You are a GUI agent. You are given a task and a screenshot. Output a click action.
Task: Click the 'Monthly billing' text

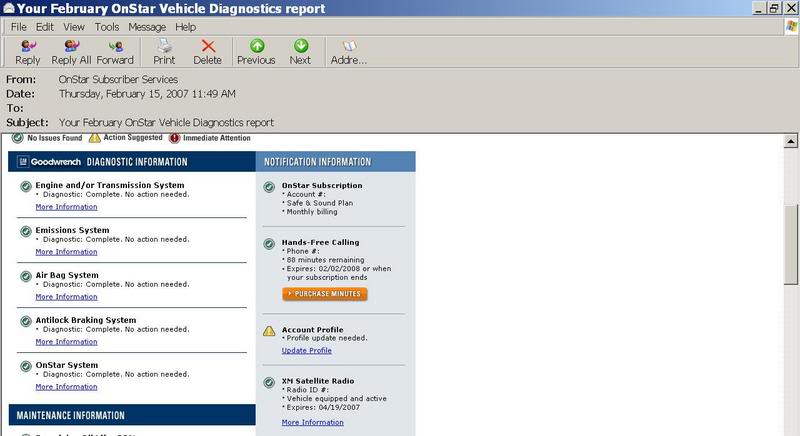312,212
